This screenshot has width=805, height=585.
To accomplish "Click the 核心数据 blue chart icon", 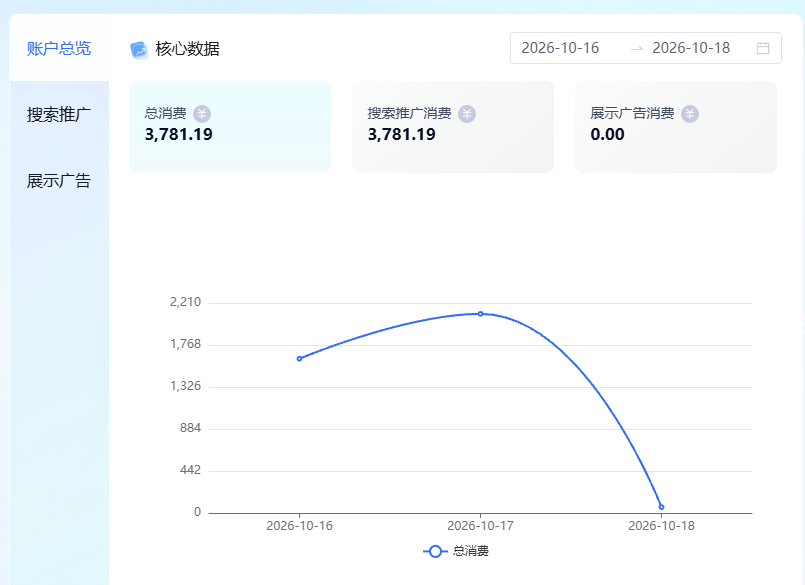I will 139,49.
